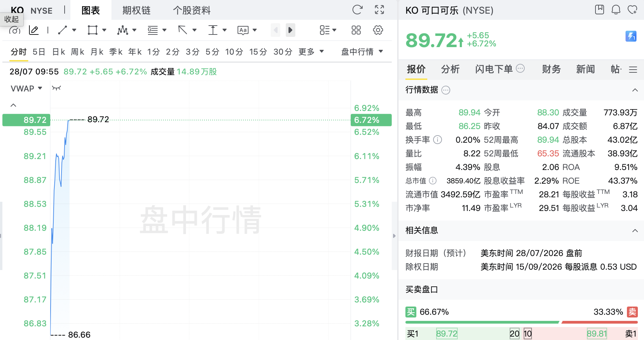The width and height of the screenshot is (644, 340).
Task: Click the info icon next to 总市值
Action: [x=433, y=181]
